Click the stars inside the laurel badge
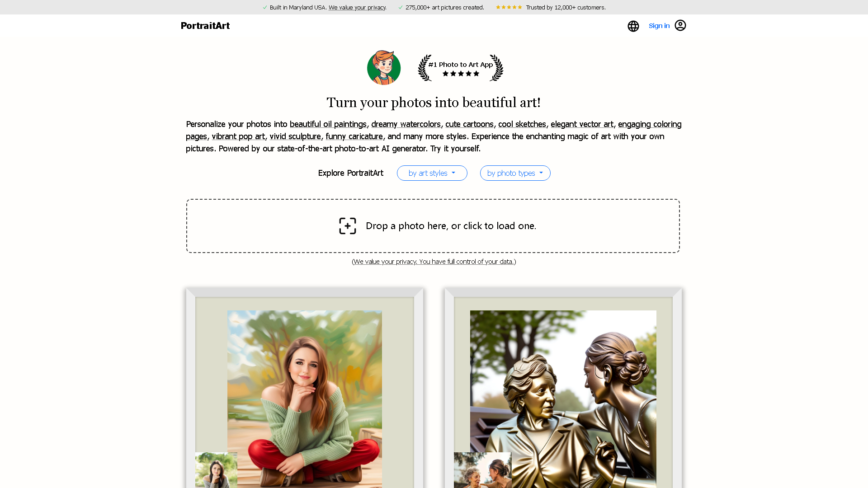The image size is (868, 488). pos(460,74)
